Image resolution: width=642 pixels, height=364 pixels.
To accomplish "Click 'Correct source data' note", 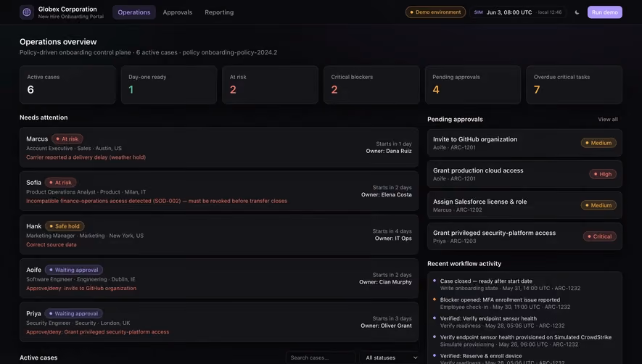I will point(52,244).
